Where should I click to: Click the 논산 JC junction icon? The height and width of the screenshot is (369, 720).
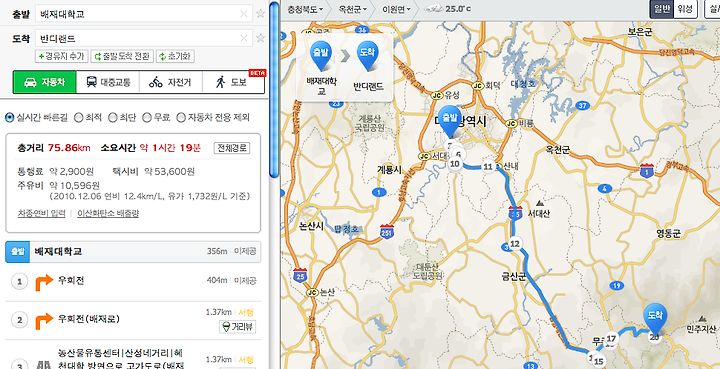click(312, 292)
